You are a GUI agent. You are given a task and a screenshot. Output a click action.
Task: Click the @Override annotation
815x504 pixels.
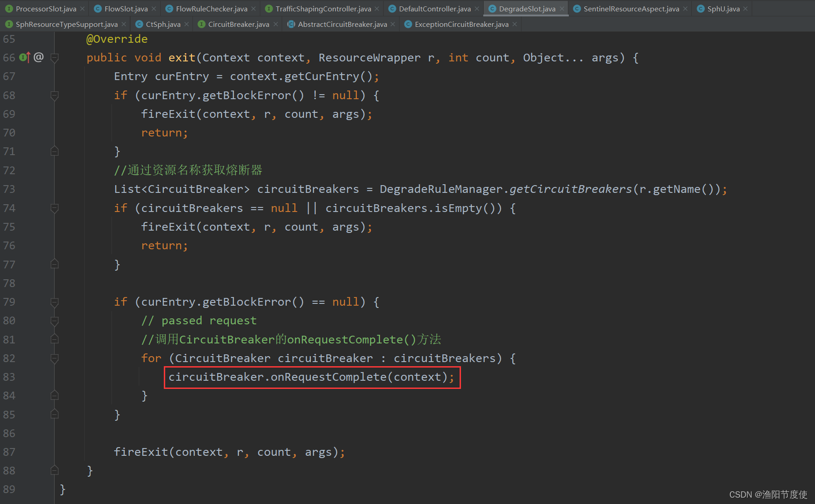click(x=117, y=39)
